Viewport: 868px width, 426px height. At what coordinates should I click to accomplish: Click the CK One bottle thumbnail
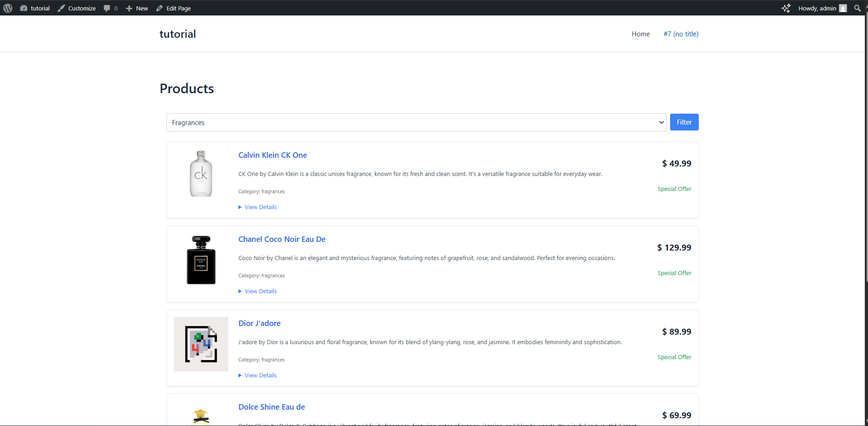[x=201, y=174]
